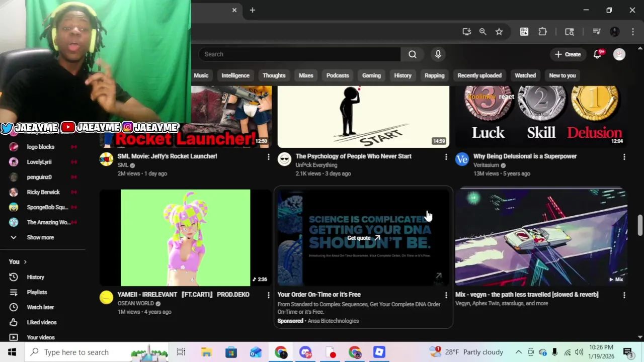Select the Podcasts filter chip

pyautogui.click(x=338, y=75)
